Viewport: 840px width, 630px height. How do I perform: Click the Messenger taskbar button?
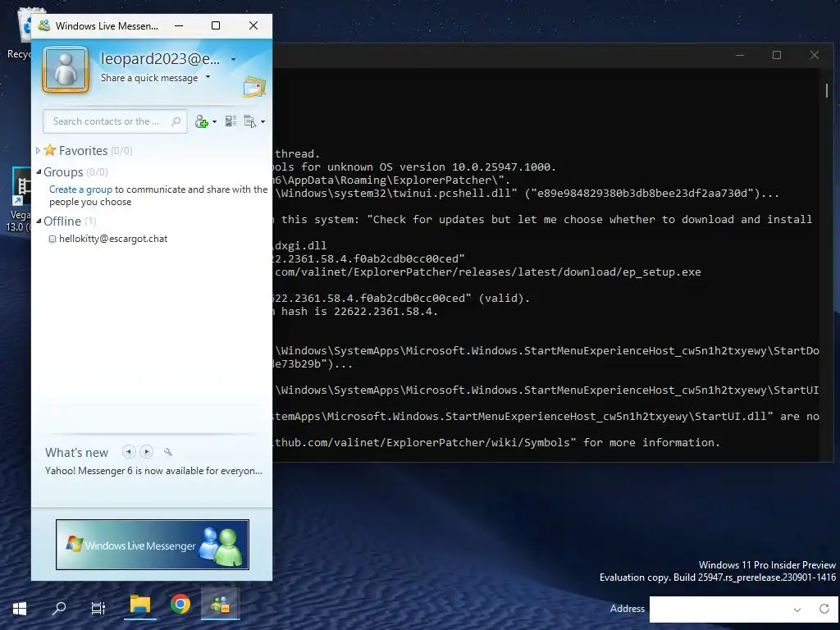click(x=220, y=605)
